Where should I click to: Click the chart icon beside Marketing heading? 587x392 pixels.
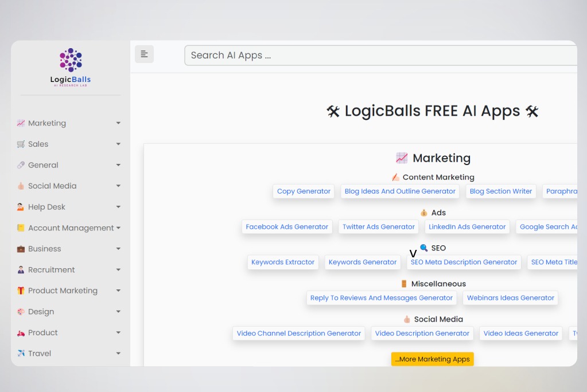pyautogui.click(x=402, y=158)
